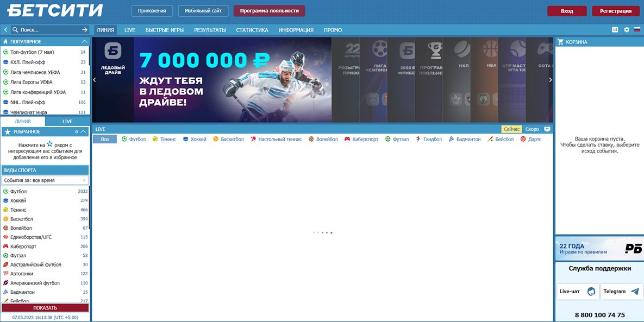
Task: Click the ПОКАЗАТЬ button
Action: [45, 307]
